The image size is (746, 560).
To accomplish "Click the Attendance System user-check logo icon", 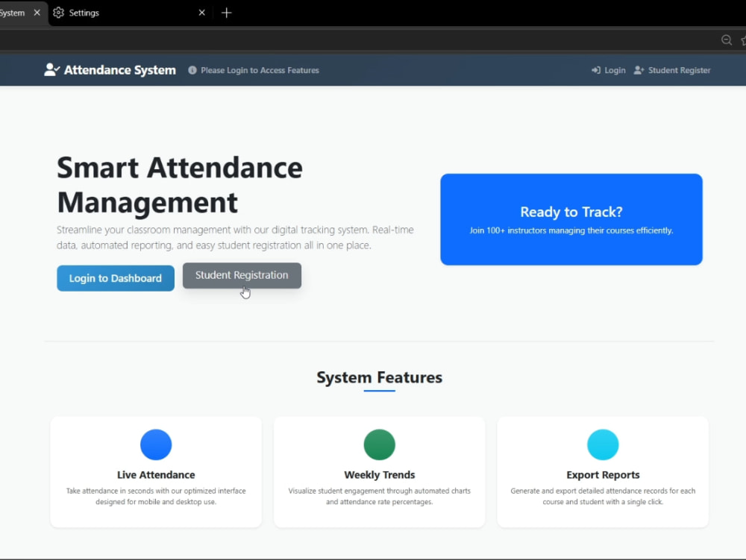I will (x=52, y=70).
